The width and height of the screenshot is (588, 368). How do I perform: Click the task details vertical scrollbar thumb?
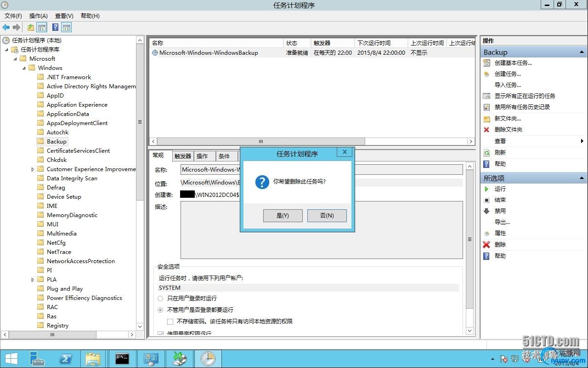coord(469,239)
